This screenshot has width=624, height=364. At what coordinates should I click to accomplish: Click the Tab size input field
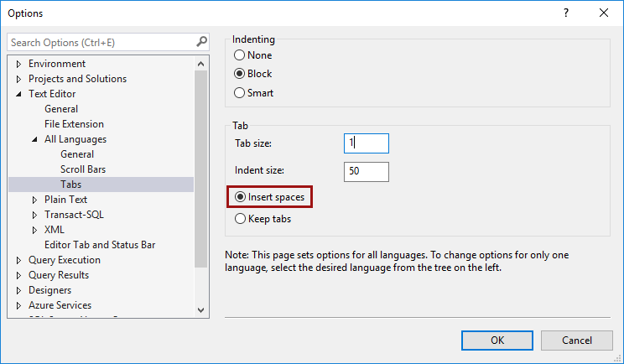(x=367, y=143)
